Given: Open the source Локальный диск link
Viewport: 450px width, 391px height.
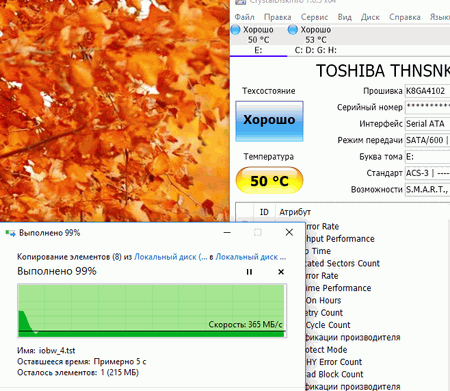Looking at the screenshot, I should point(171,257).
